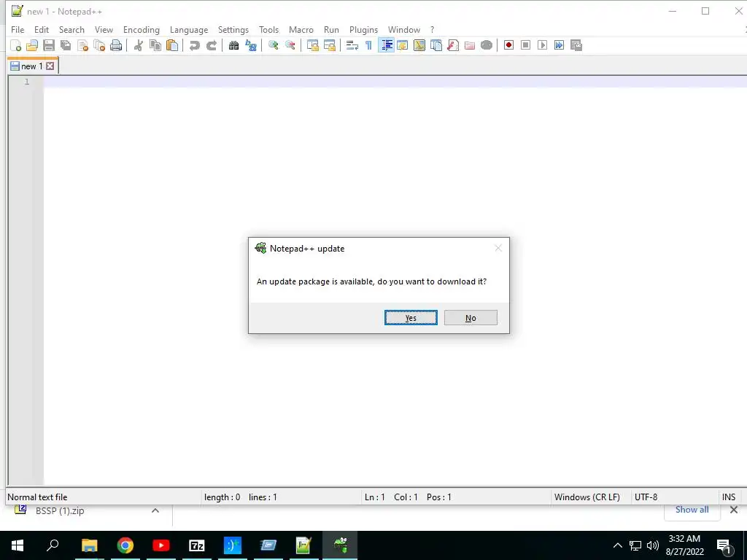Open the Search menu
Image resolution: width=747 pixels, height=560 pixels.
pos(71,29)
